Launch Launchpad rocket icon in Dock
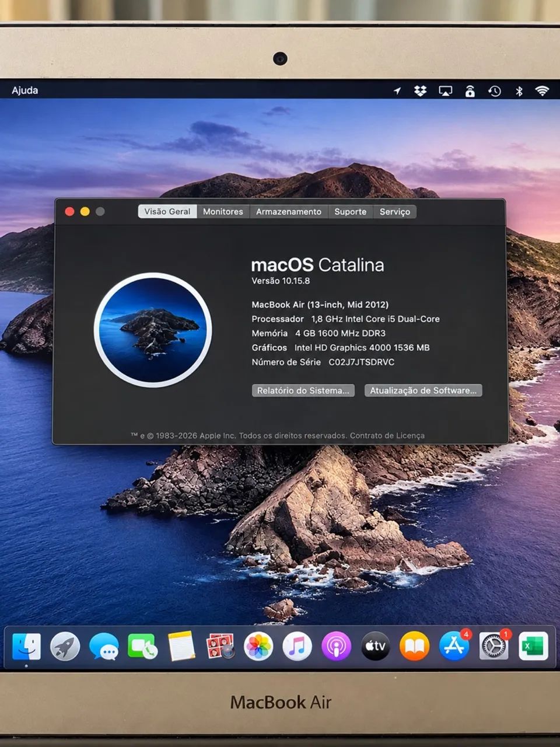Screen dimensions: 560x747 (65, 647)
